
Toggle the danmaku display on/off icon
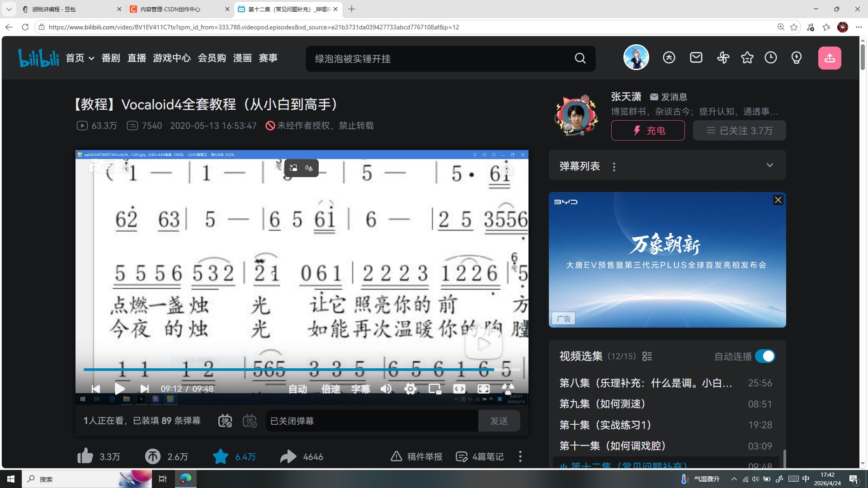pos(225,421)
